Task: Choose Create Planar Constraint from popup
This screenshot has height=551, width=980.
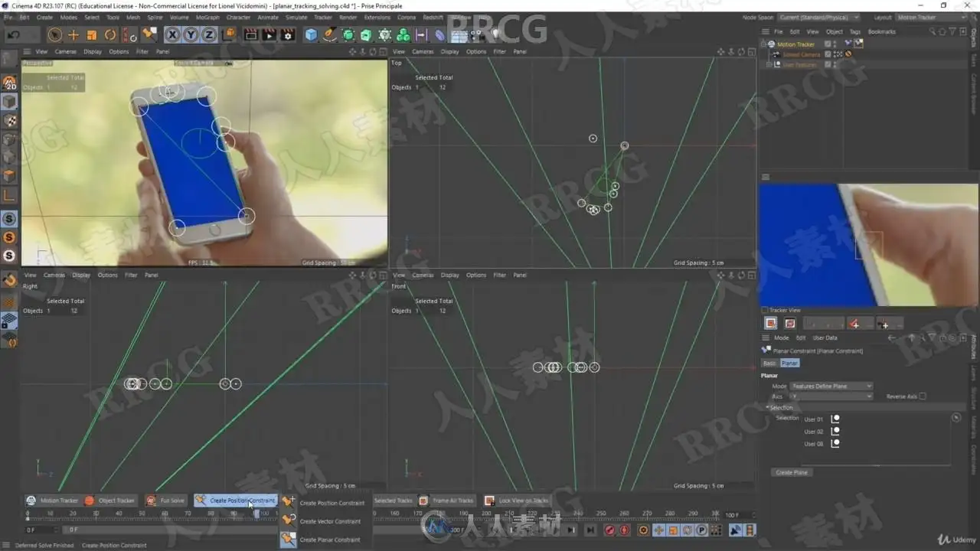Action: tap(322, 540)
